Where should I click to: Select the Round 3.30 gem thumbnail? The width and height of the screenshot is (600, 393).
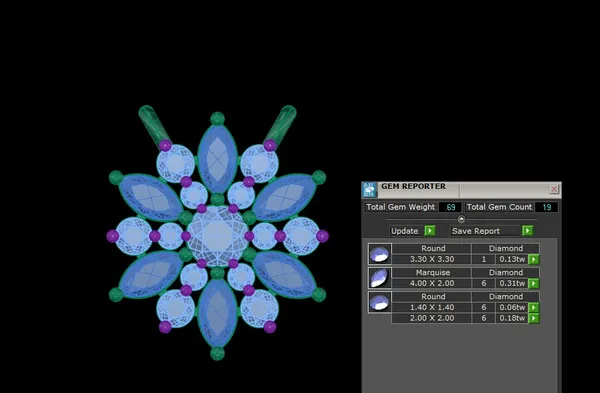[380, 254]
